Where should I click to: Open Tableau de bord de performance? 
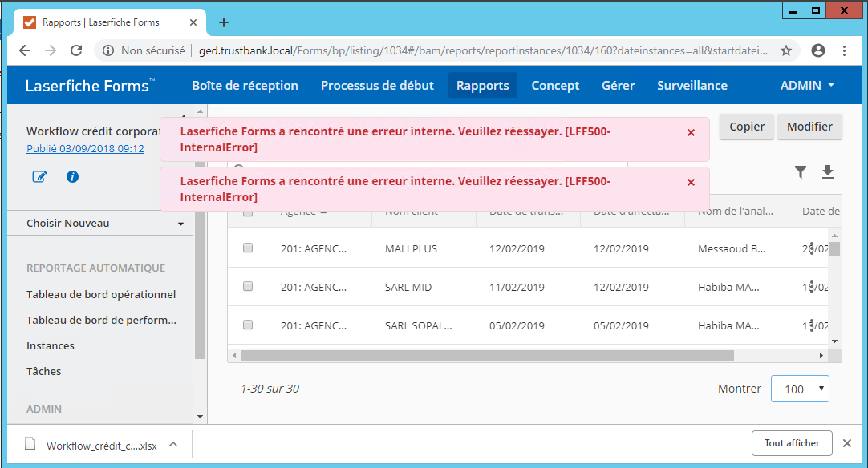coord(101,321)
